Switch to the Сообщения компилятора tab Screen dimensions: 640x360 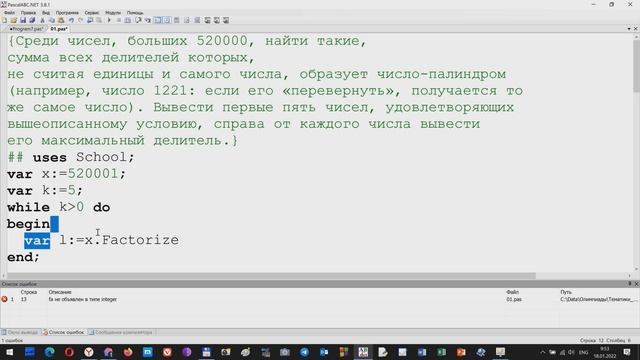[120, 332]
